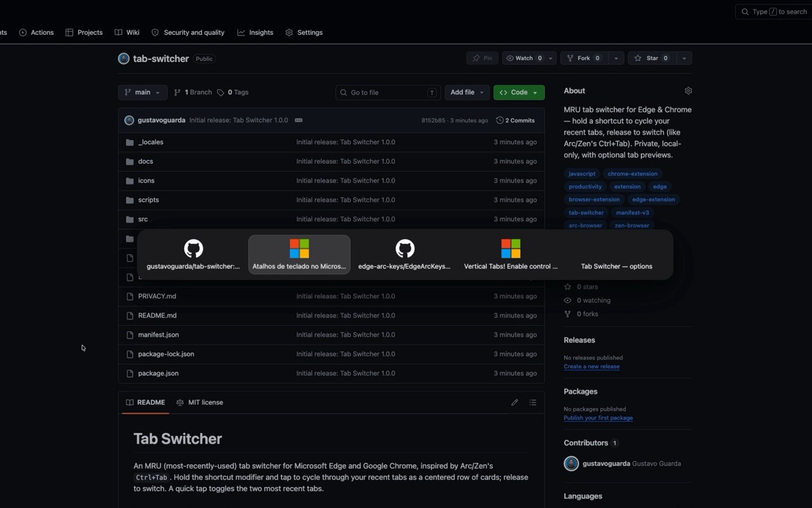812x508 pixels.
Task: Click Create a new release link
Action: click(592, 366)
